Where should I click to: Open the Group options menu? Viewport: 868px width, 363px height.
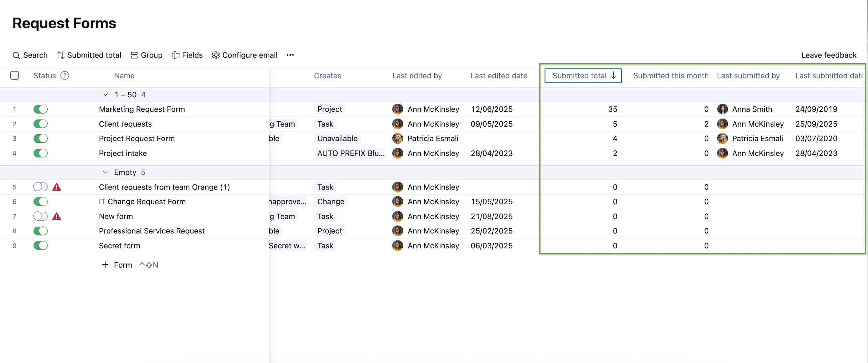click(x=147, y=55)
